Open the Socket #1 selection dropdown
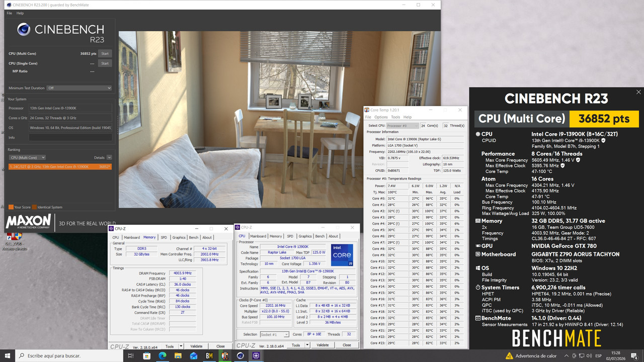Image resolution: width=644 pixels, height=362 pixels. (274, 334)
